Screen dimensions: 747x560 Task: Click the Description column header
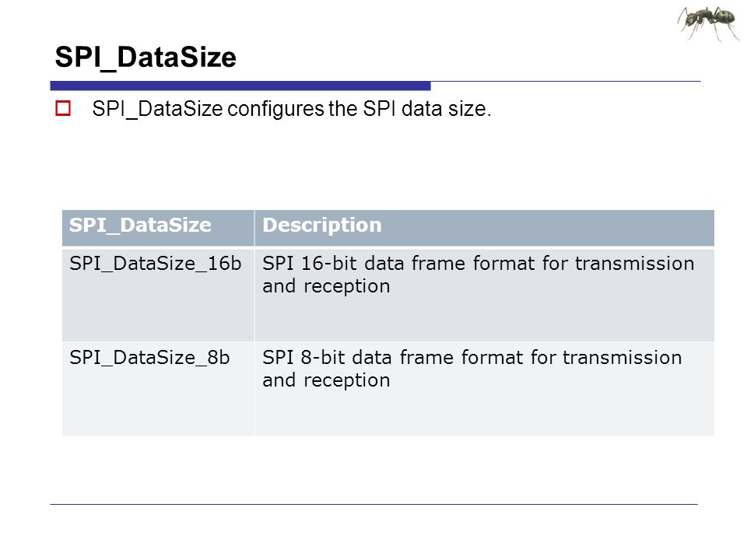(485, 228)
